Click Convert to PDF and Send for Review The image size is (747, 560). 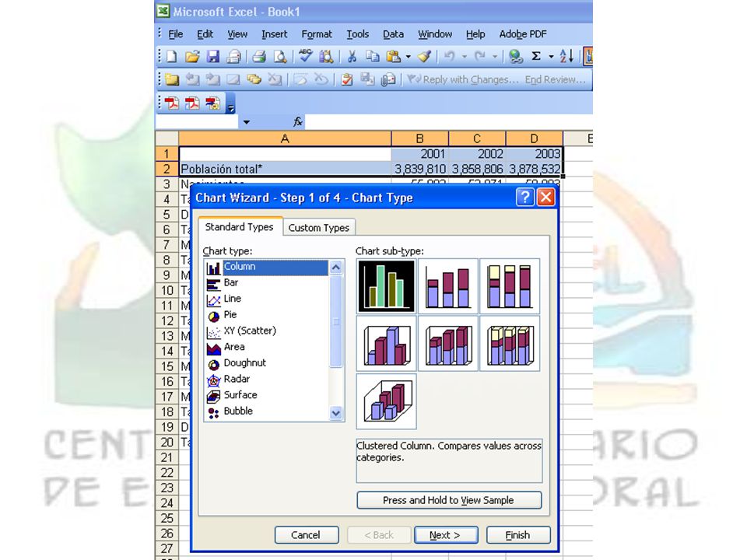[x=212, y=103]
